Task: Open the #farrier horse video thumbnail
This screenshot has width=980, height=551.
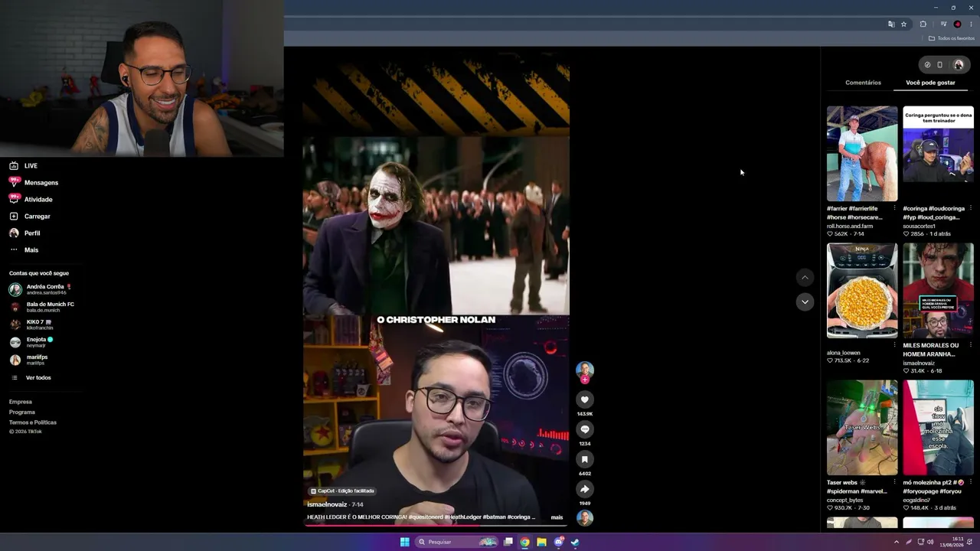Action: (x=862, y=154)
